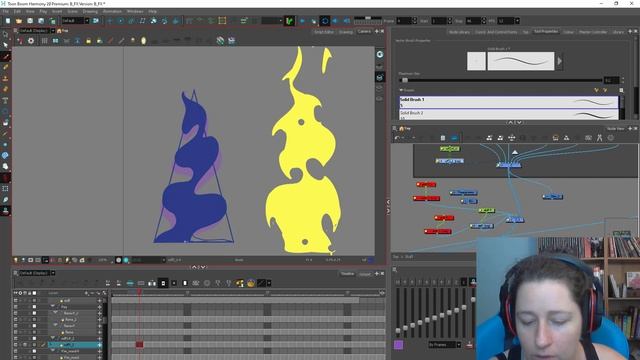Switch to the Camera view tab
The image size is (640, 360).
[x=364, y=31]
